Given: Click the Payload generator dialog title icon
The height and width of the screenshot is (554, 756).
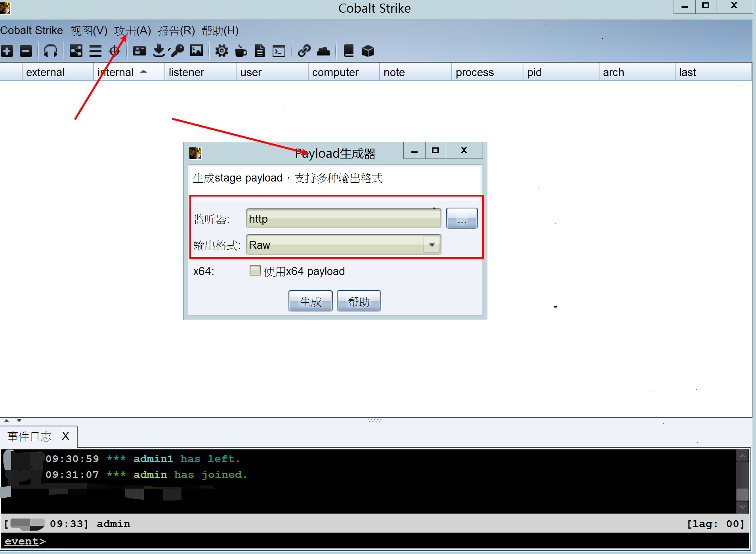Looking at the screenshot, I should 195,153.
